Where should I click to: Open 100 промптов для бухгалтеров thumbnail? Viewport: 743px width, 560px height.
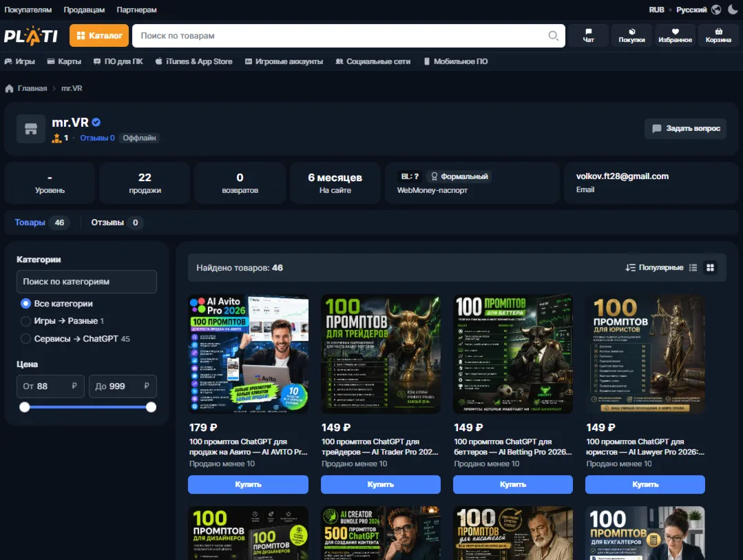[645, 533]
